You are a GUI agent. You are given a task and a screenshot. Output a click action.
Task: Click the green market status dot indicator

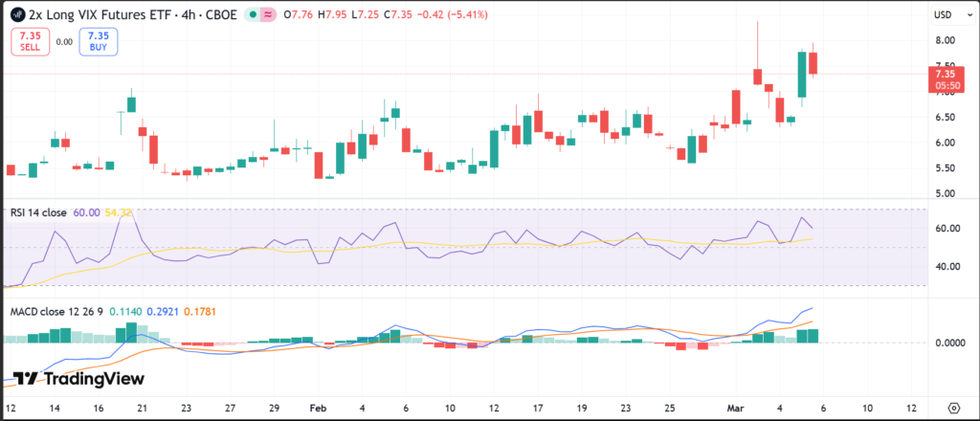pos(254,14)
